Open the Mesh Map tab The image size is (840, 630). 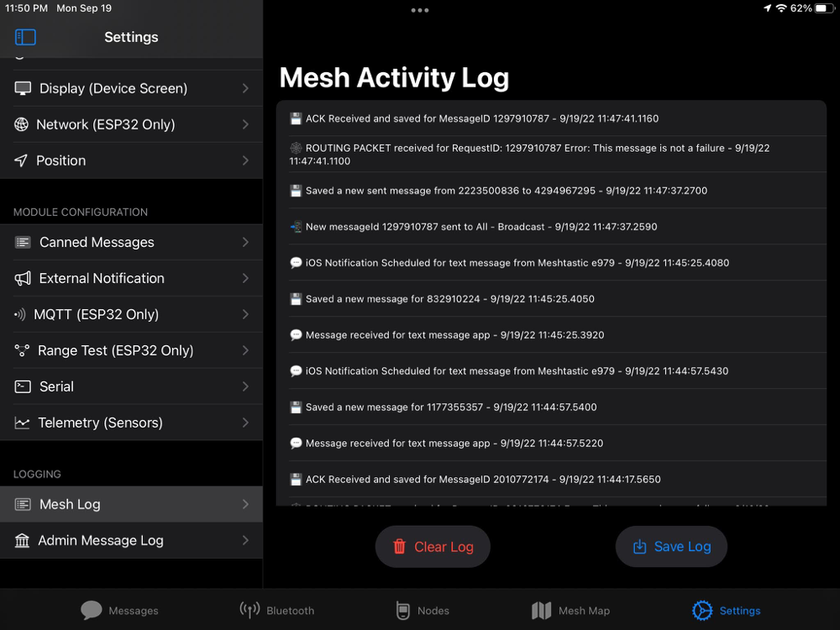point(571,611)
